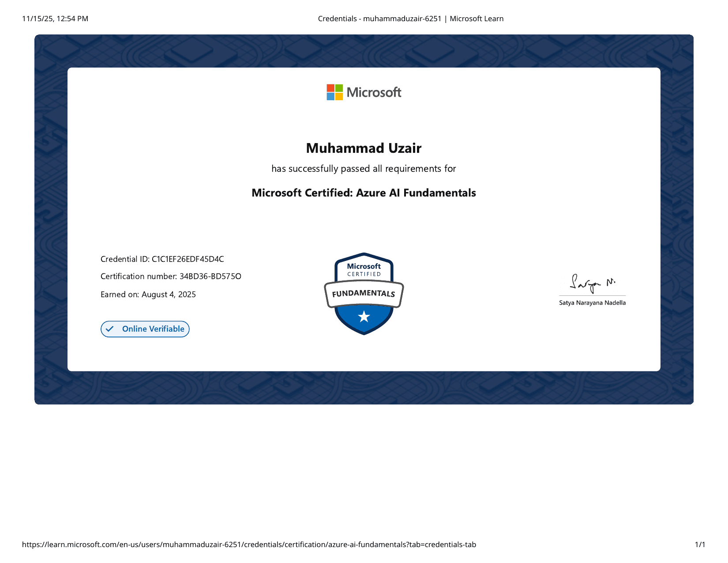
Task: Click the Muhammad Uzair name heading
Action: tap(364, 148)
